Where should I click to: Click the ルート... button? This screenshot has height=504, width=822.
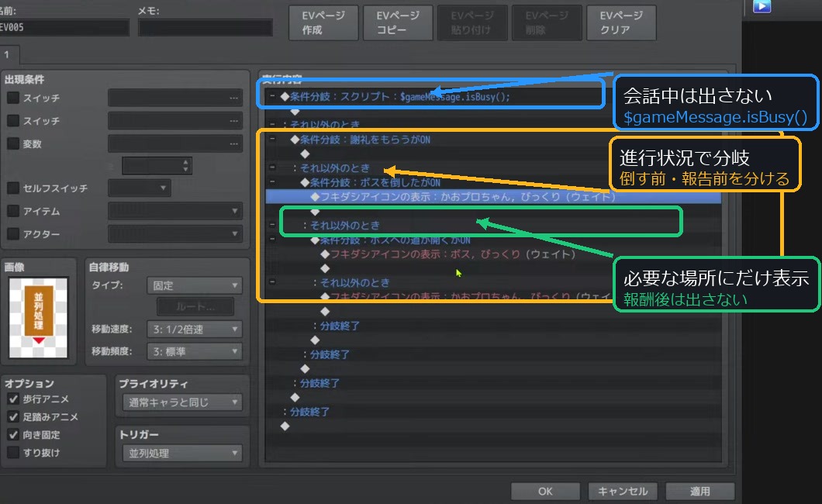pos(196,307)
